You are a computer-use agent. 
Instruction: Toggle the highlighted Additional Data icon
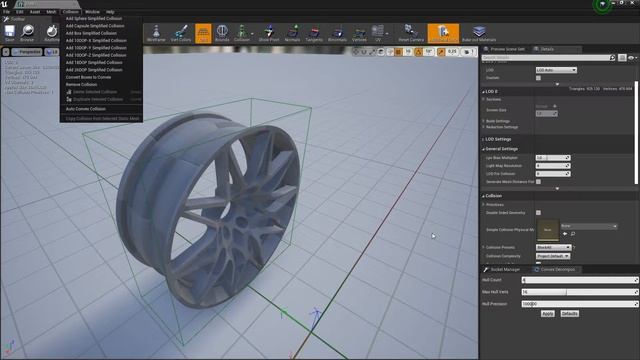(x=443, y=33)
